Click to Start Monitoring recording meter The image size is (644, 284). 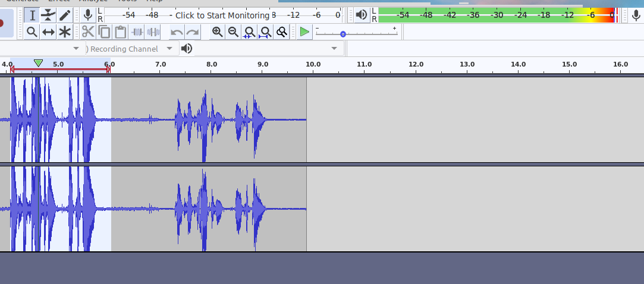tap(222, 15)
